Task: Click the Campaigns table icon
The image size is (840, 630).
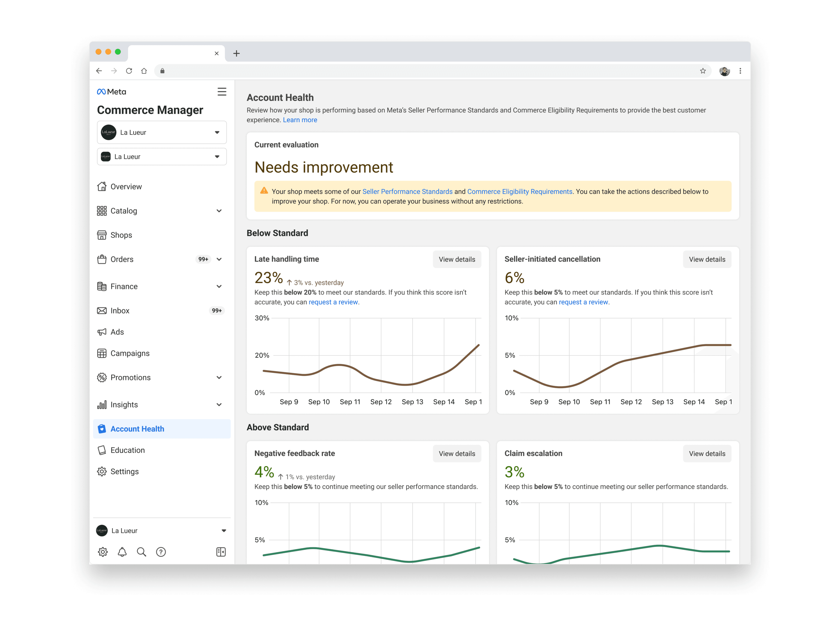Action: tap(102, 353)
